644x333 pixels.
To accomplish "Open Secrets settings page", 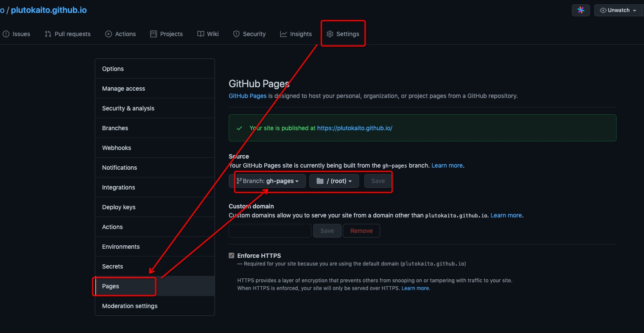I will (x=155, y=266).
